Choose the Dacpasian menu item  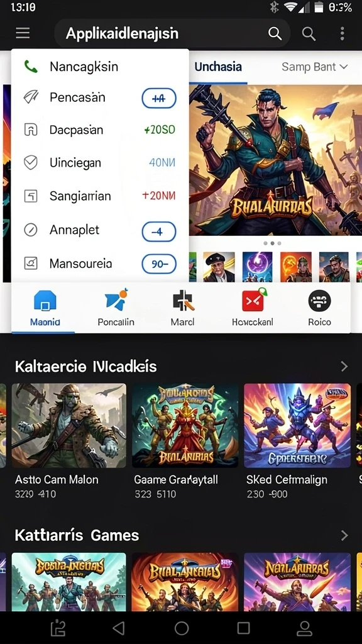point(100,130)
